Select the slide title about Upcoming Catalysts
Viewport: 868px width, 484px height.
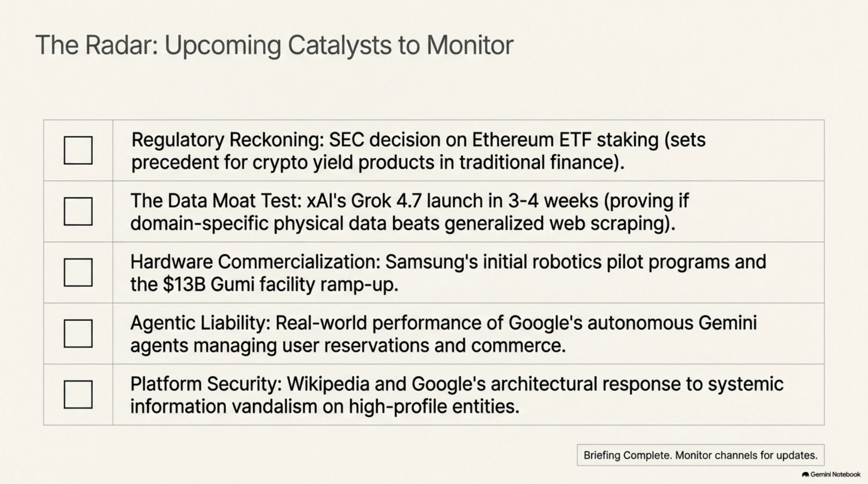coord(274,45)
